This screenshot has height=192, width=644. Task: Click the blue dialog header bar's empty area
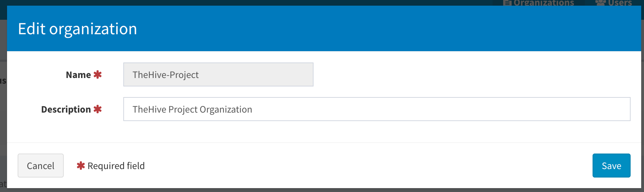click(x=388, y=29)
